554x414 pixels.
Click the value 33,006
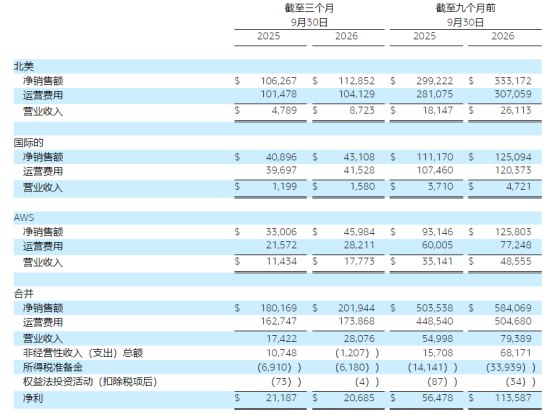click(x=281, y=232)
